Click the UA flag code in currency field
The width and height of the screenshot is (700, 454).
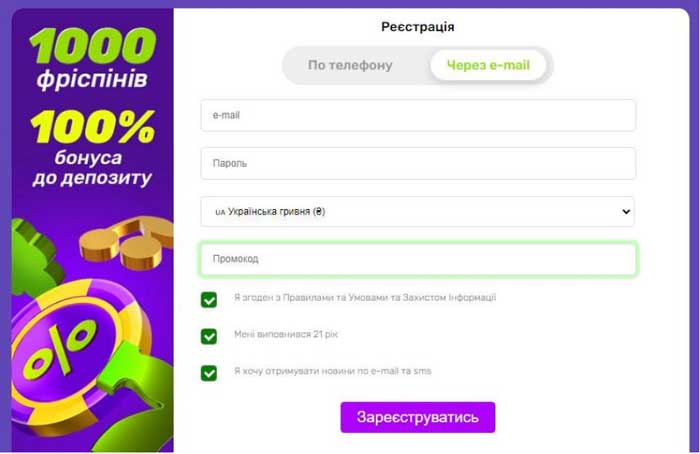220,212
